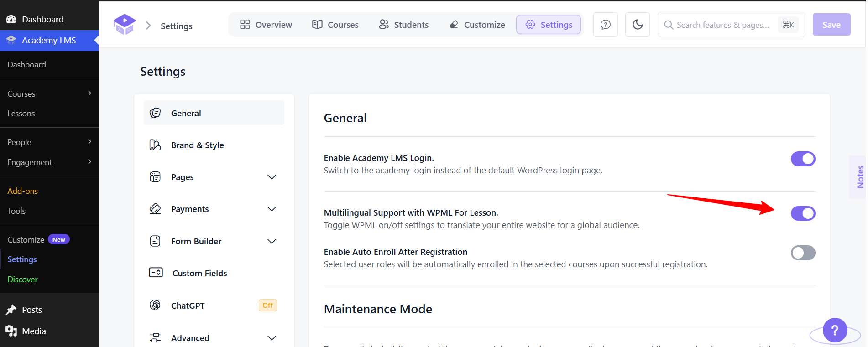
Task: Select General in the settings menu
Action: [x=214, y=113]
